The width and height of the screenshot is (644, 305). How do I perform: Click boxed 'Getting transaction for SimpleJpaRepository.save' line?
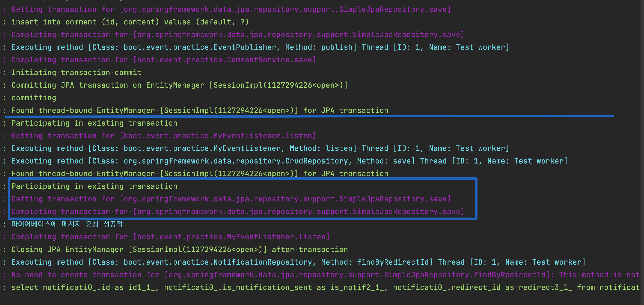point(231,199)
